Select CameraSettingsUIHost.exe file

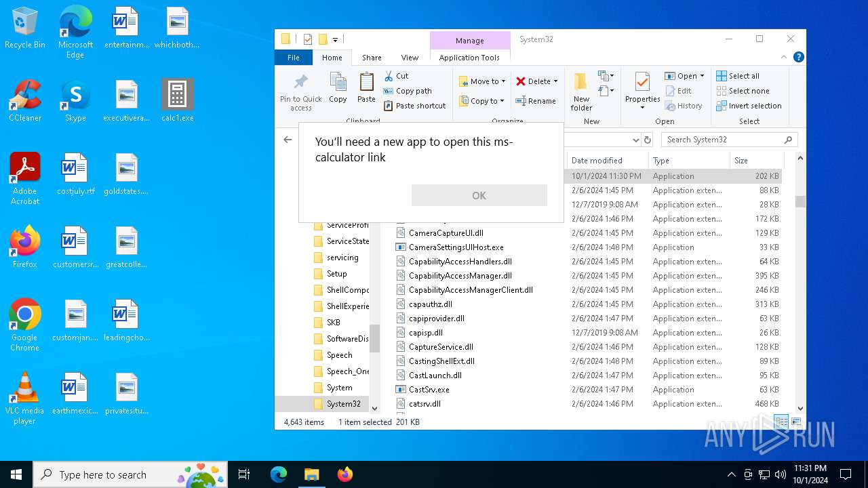[x=456, y=247]
